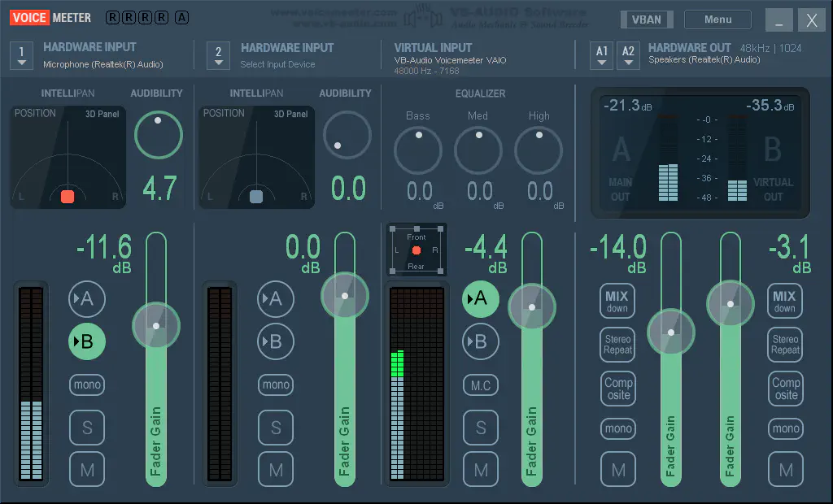The height and width of the screenshot is (504, 833).
Task: Open the Hardware Input 2 device selector
Action: point(218,55)
